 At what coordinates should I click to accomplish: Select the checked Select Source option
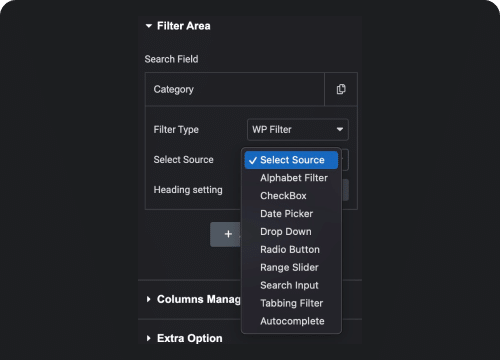[x=291, y=160]
